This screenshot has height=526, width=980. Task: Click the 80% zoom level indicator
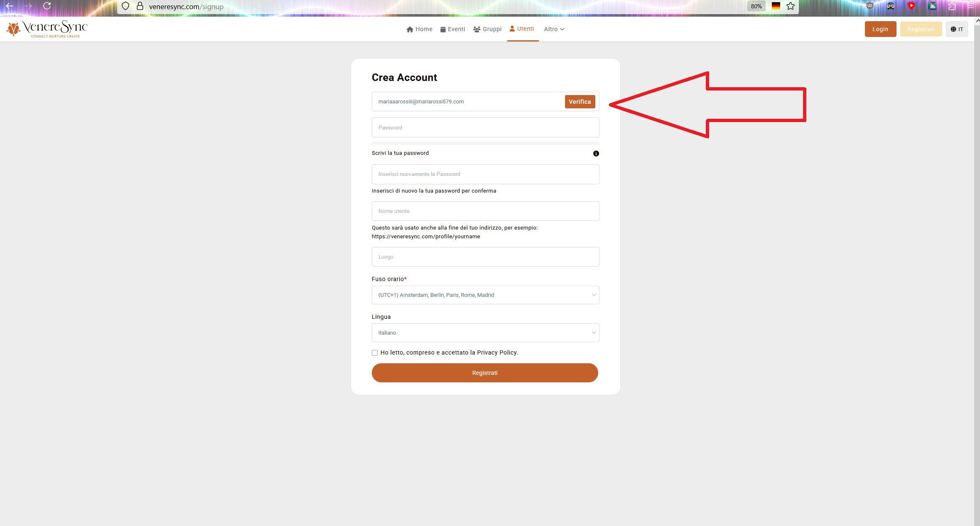(756, 6)
